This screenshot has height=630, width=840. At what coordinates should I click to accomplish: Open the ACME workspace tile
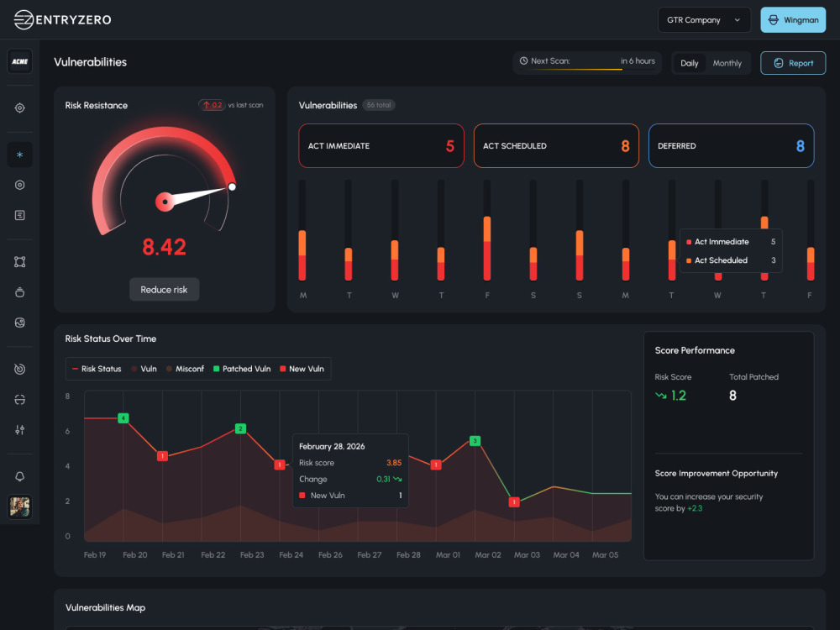pyautogui.click(x=20, y=61)
